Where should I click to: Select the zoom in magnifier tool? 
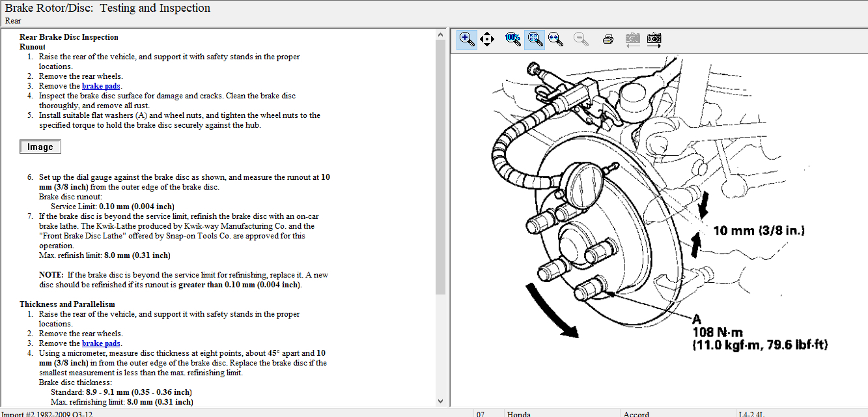467,39
